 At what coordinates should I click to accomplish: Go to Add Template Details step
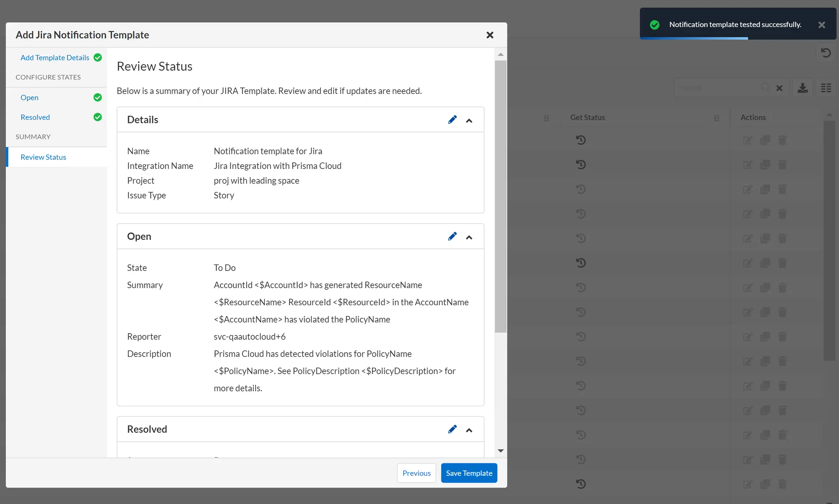[55, 58]
